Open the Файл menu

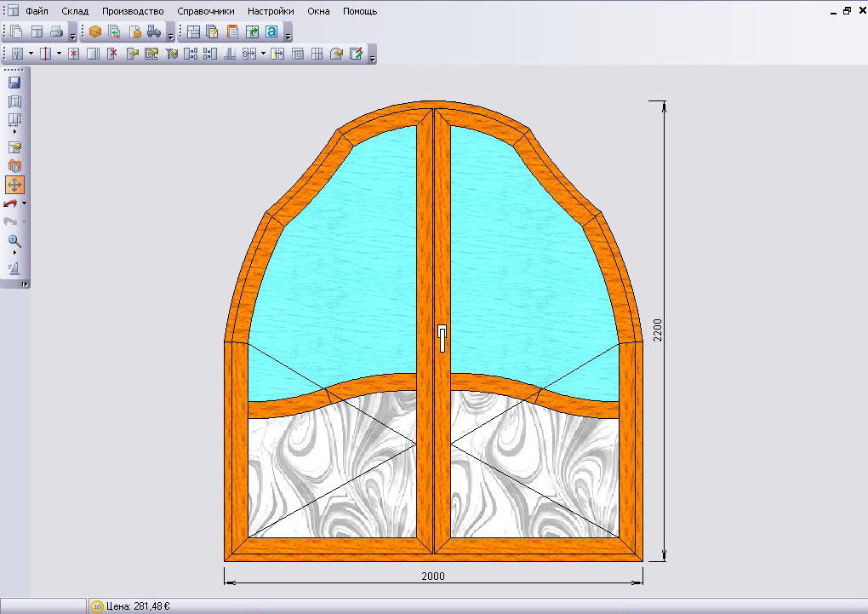[x=37, y=11]
